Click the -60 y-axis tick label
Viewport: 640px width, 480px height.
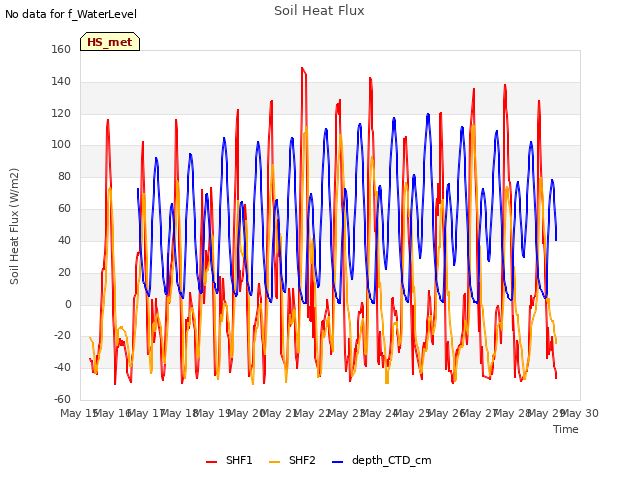(x=62, y=399)
